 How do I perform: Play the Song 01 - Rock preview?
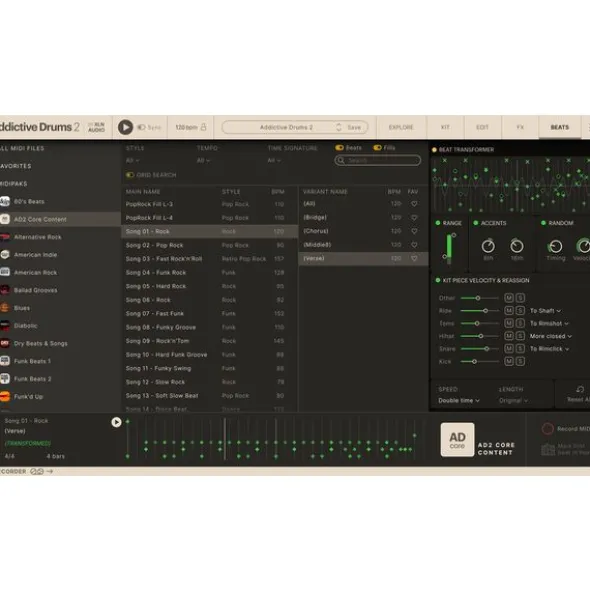[x=116, y=422]
